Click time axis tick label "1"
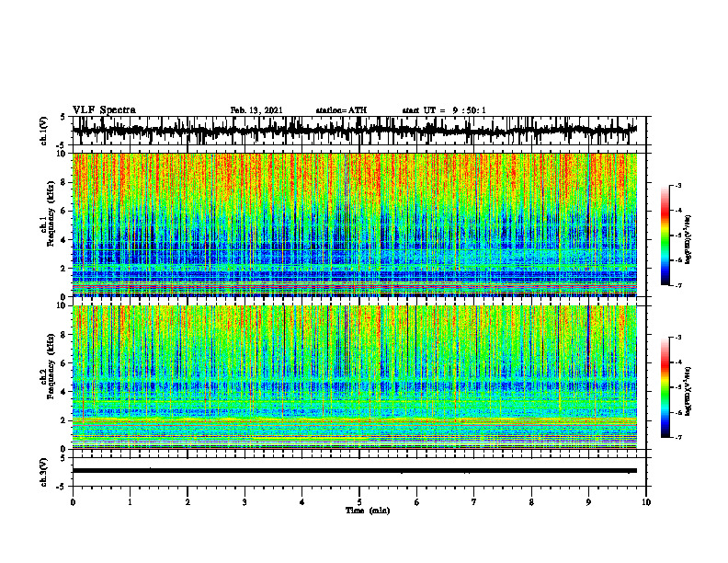 [130, 502]
